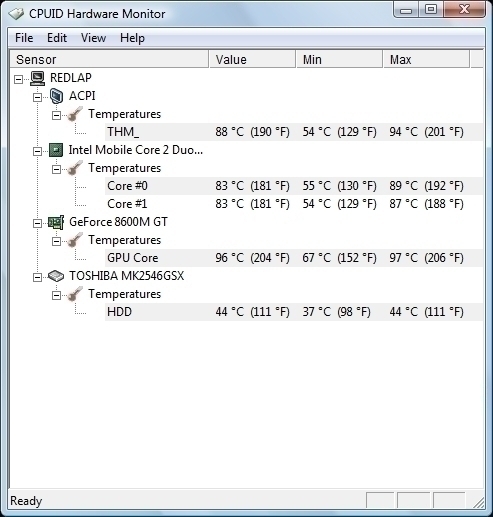Screen dimensions: 493x517
Task: Click the thermometer icon under ACPI
Action: [x=75, y=114]
